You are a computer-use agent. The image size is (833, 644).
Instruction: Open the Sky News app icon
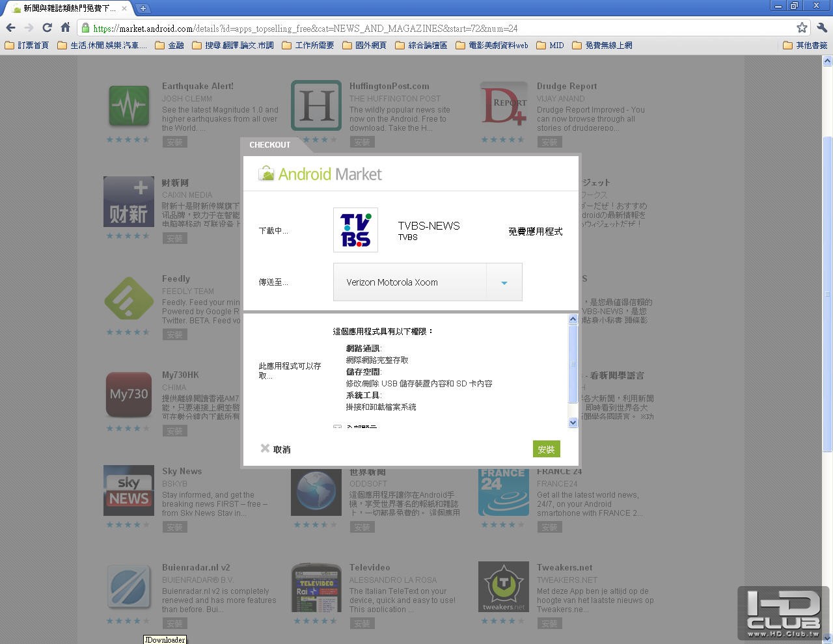tap(129, 490)
